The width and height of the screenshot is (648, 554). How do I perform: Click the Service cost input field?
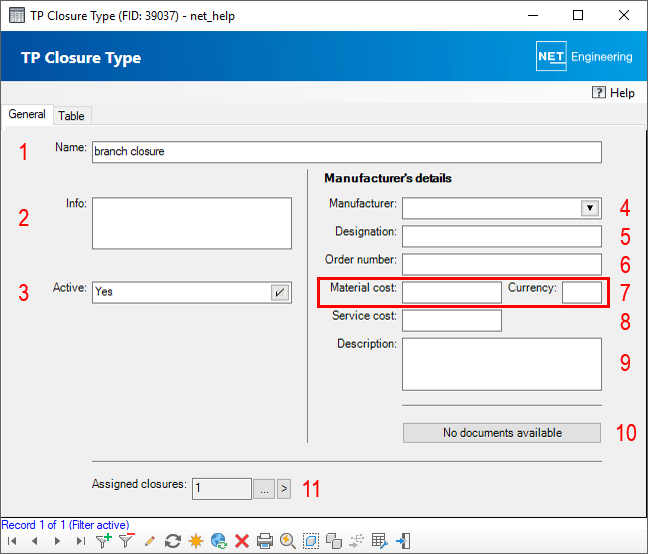tap(452, 321)
